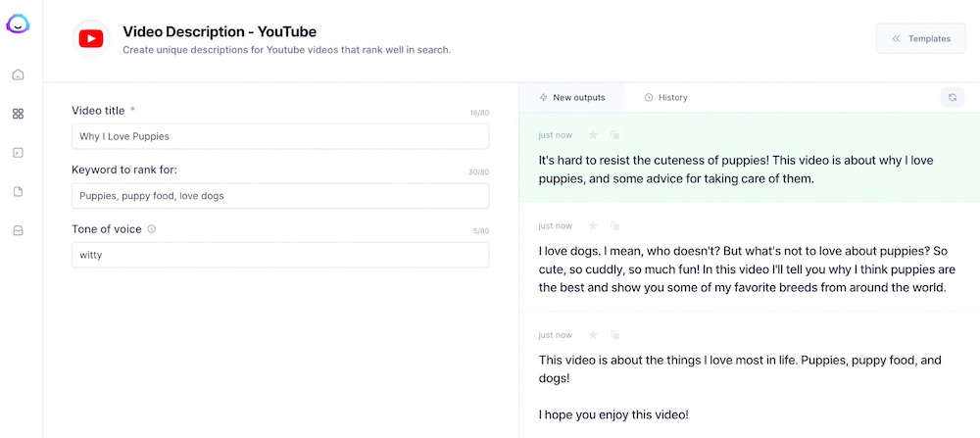Click the Jasper logo in the sidebar
The image size is (980, 438).
18,24
